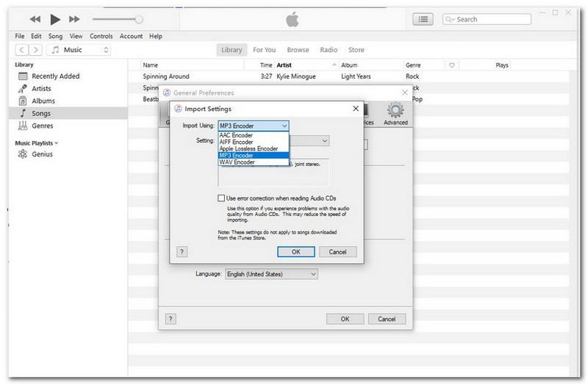Click Cancel in General Preferences
The height and width of the screenshot is (385, 588).
point(387,319)
